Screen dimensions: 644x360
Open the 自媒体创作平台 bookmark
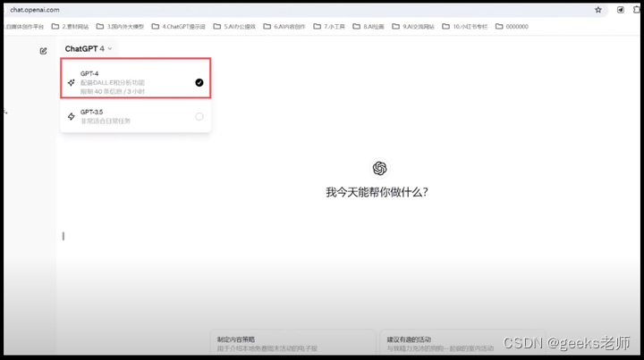click(x=24, y=27)
